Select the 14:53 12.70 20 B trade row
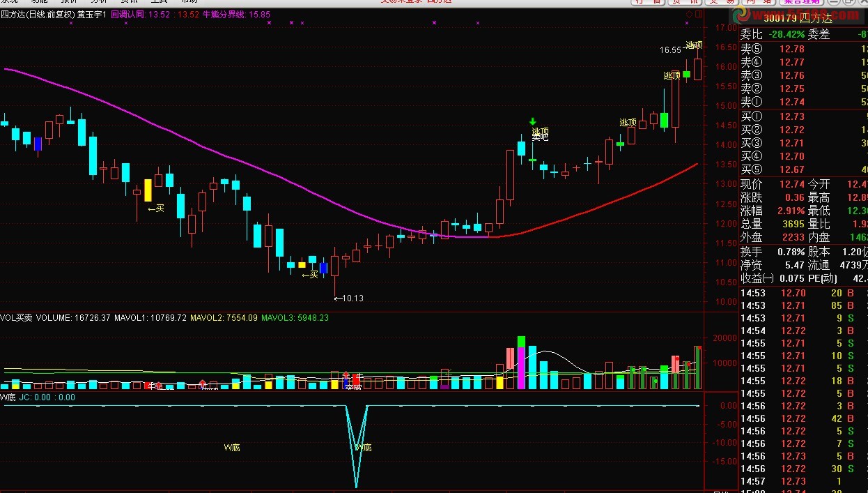868x493 pixels. (x=804, y=293)
